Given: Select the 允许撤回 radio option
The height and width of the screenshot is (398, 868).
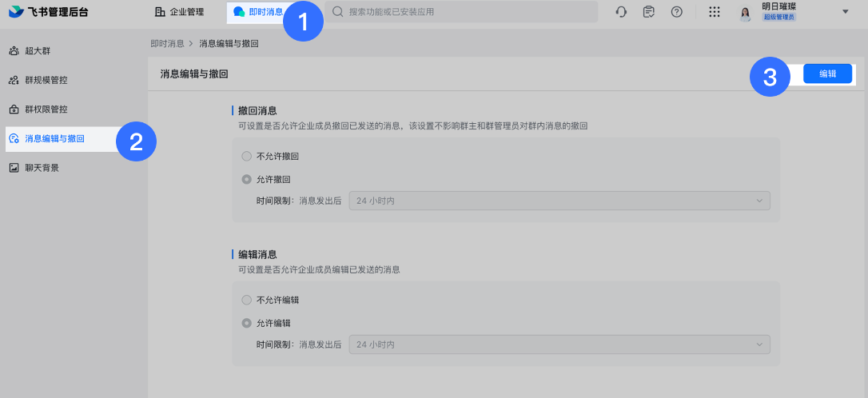Looking at the screenshot, I should coord(246,179).
